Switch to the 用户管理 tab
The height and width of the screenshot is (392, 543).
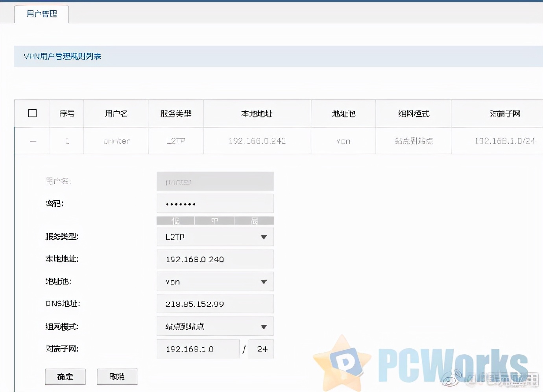[41, 14]
